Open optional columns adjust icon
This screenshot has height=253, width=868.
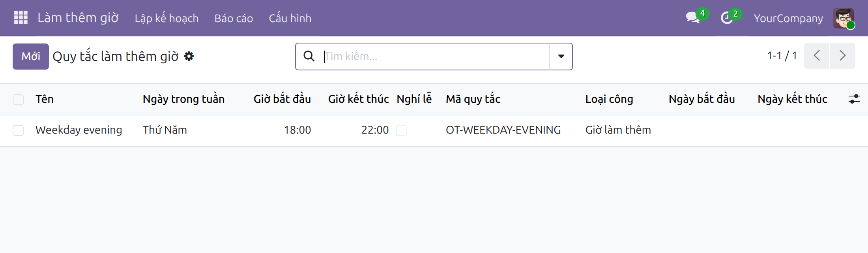point(854,99)
